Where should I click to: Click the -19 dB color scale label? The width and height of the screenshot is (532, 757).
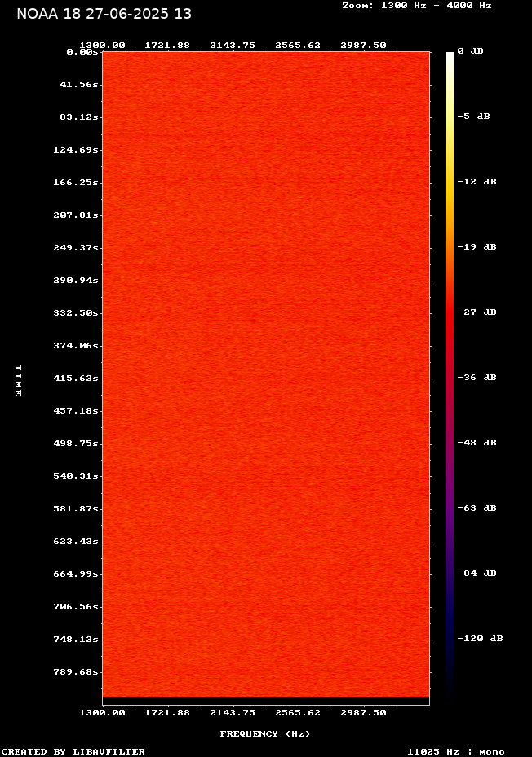click(x=477, y=246)
